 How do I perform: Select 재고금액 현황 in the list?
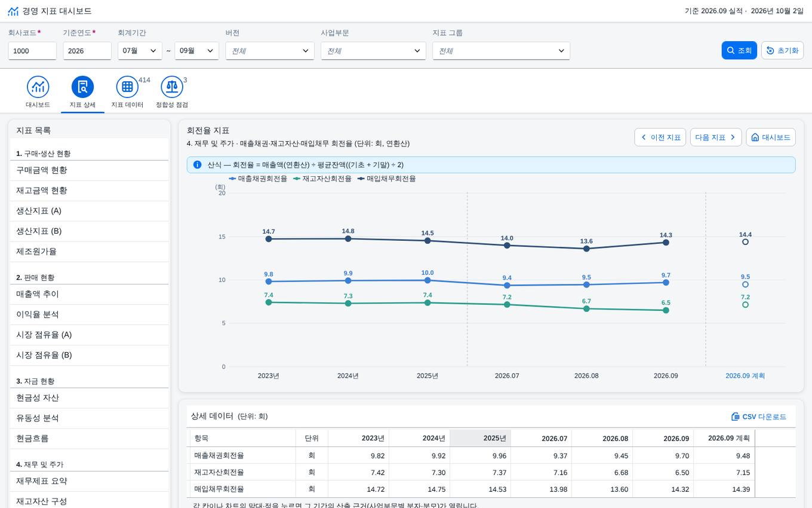point(90,191)
